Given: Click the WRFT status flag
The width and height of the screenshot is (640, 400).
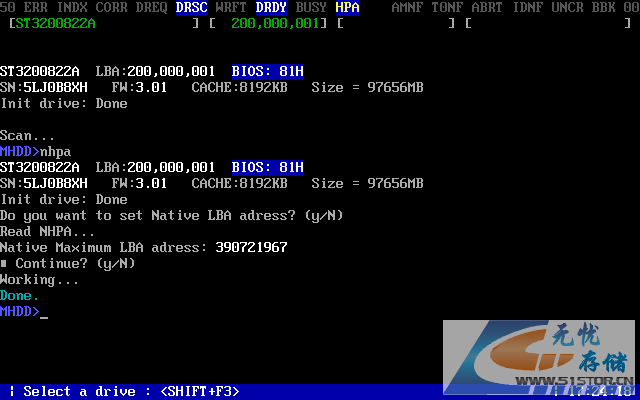Looking at the screenshot, I should coord(231,7).
